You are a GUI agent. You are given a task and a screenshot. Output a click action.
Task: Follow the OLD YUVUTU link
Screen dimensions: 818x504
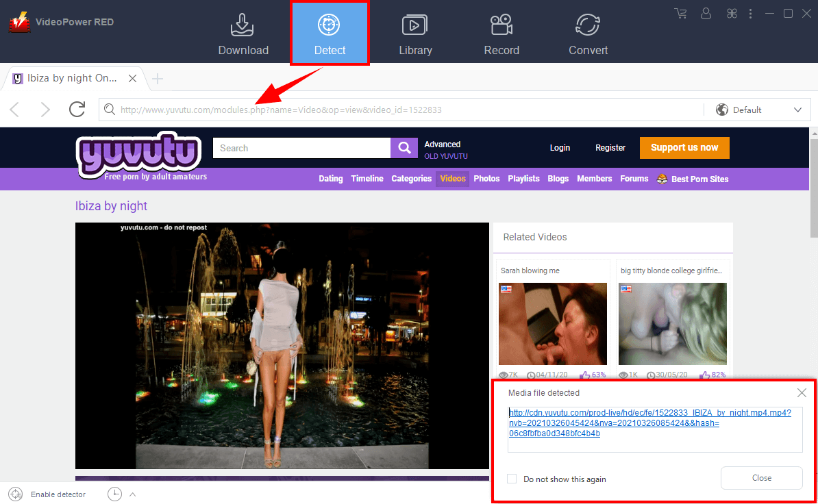pyautogui.click(x=446, y=156)
